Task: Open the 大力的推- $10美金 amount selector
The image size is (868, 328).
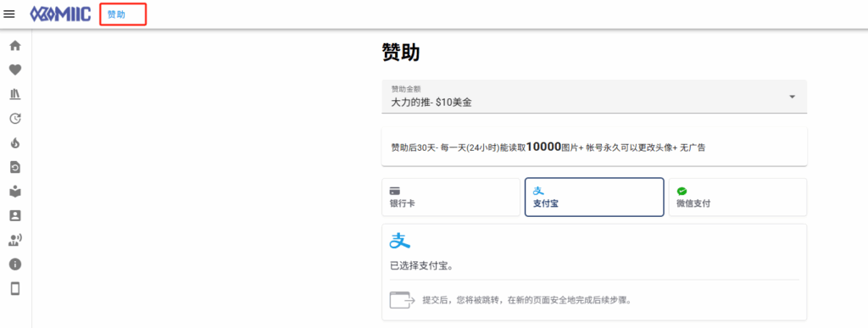Action: point(594,97)
